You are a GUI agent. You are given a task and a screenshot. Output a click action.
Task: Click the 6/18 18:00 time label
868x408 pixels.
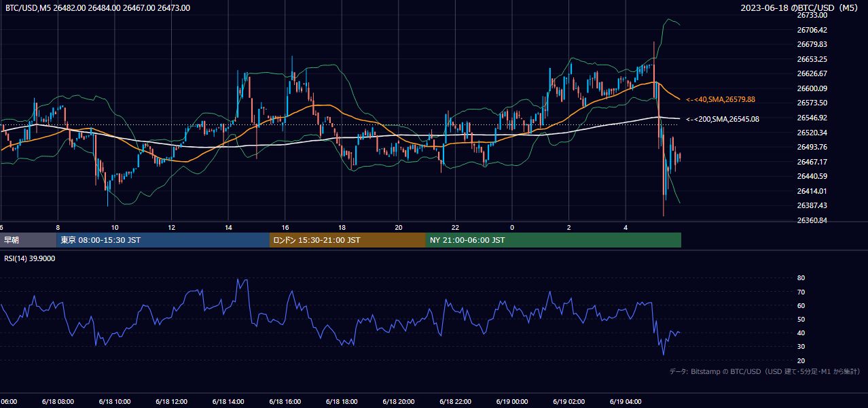342,402
